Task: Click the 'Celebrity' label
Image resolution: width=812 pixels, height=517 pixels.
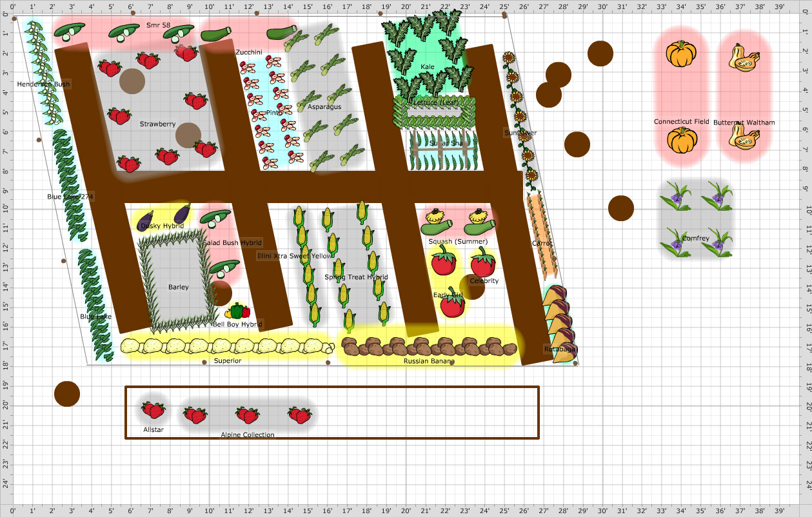Action: 484,280
